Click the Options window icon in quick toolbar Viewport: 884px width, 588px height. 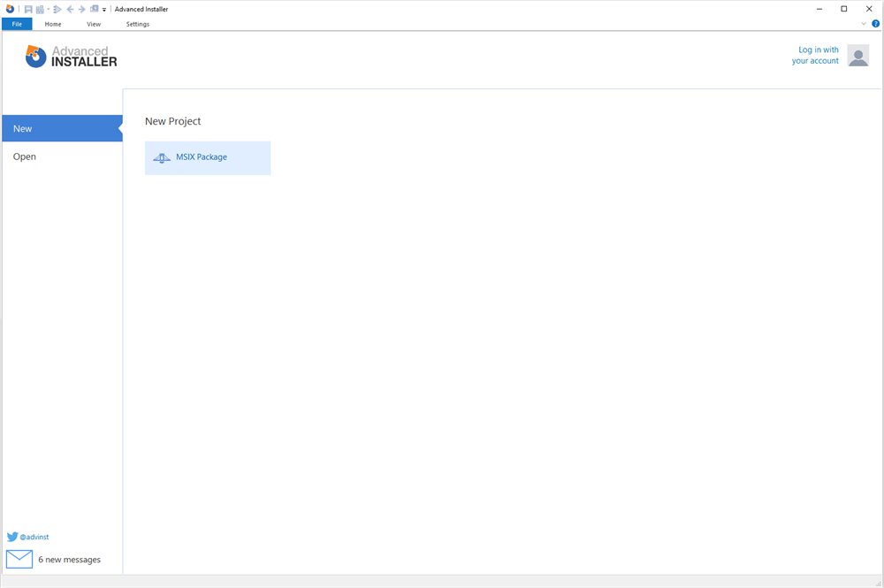(x=95, y=9)
